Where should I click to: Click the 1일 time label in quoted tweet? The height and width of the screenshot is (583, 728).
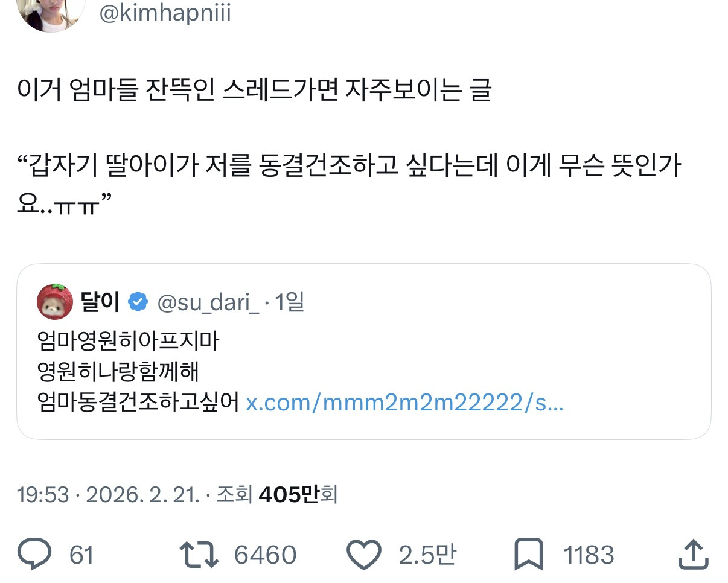pyautogui.click(x=289, y=302)
